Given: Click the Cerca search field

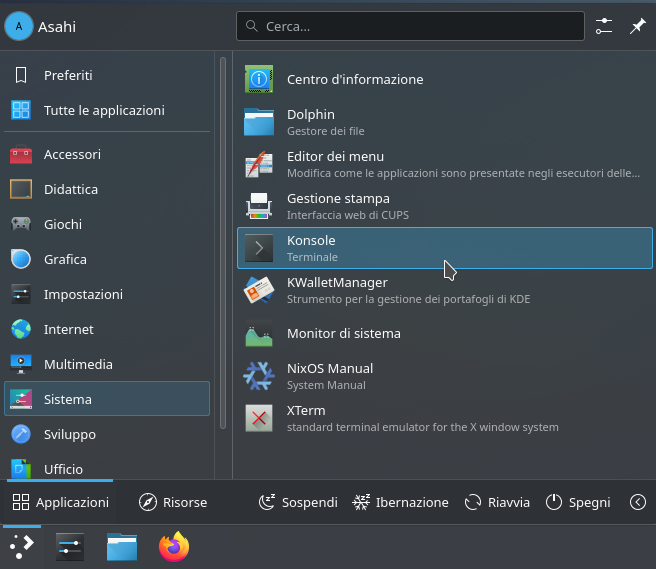Looking at the screenshot, I should coord(410,27).
